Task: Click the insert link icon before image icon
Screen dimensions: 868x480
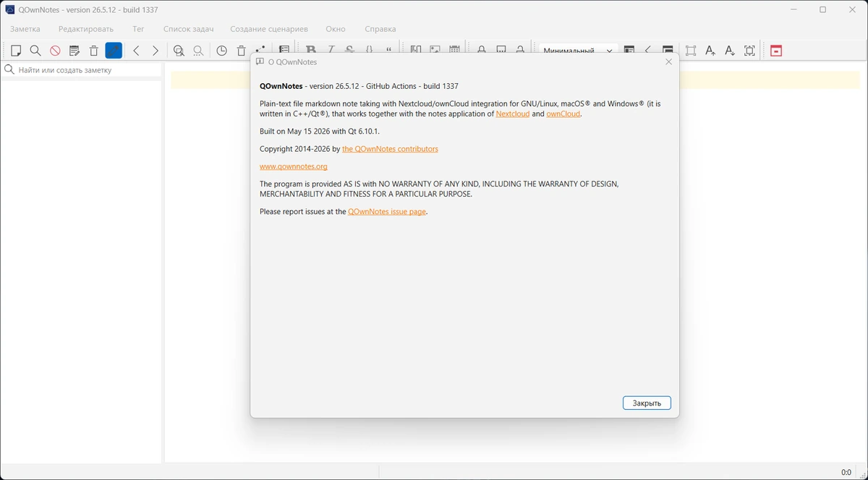Action: [x=416, y=51]
